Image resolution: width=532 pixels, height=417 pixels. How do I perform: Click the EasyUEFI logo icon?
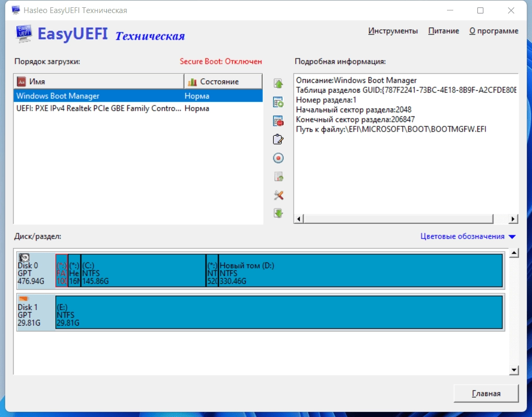click(24, 33)
